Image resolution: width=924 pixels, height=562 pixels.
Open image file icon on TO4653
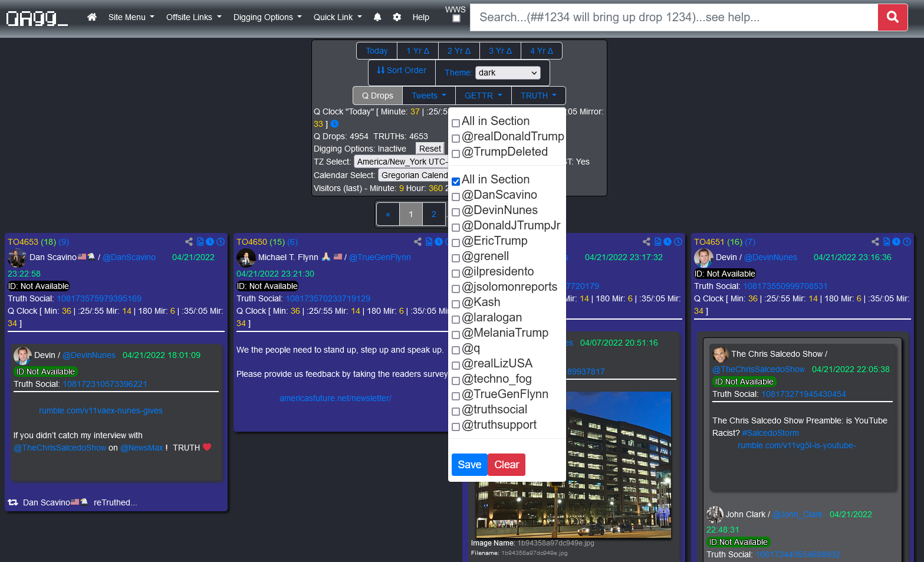[x=200, y=242]
